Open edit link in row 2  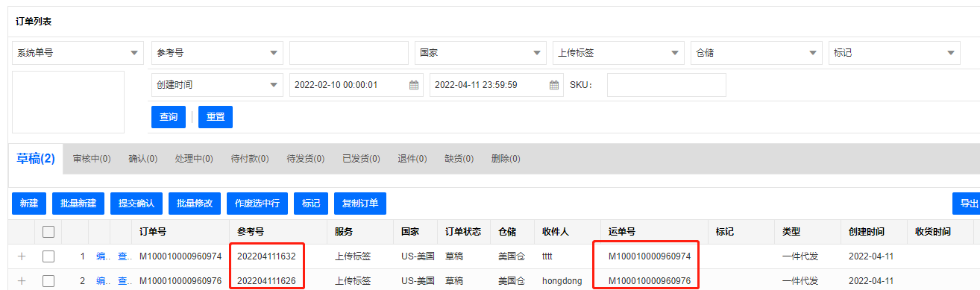pos(102,281)
